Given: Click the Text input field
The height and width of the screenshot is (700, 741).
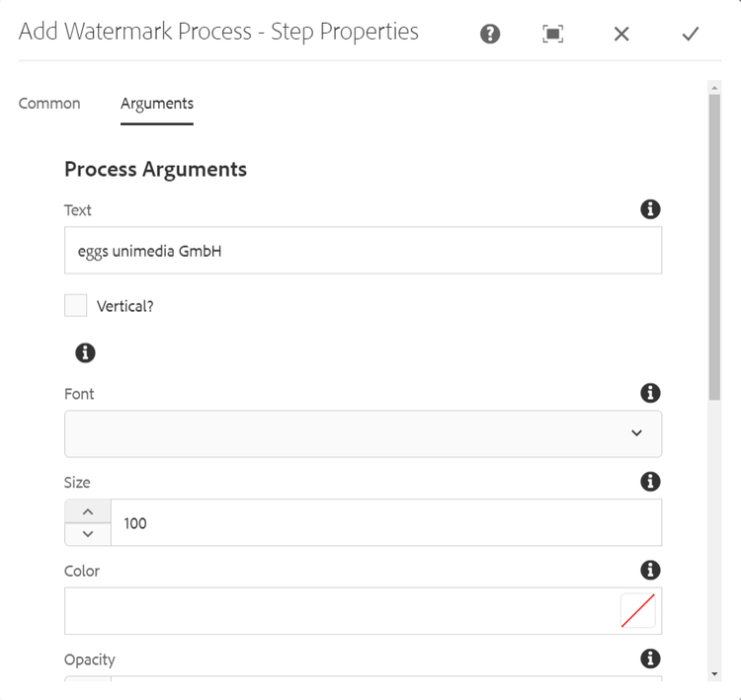Looking at the screenshot, I should [x=363, y=251].
